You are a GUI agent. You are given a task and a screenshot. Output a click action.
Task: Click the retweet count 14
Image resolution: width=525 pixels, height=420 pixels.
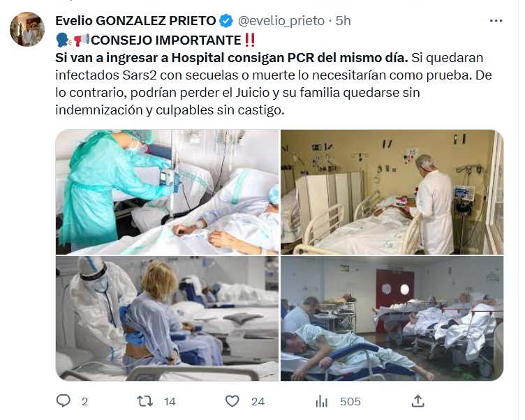(170, 401)
